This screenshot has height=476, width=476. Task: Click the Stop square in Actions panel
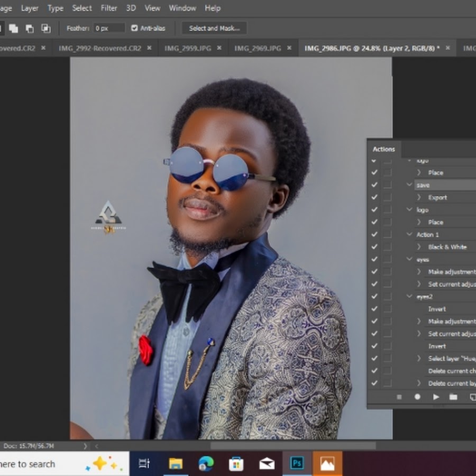[x=399, y=397]
